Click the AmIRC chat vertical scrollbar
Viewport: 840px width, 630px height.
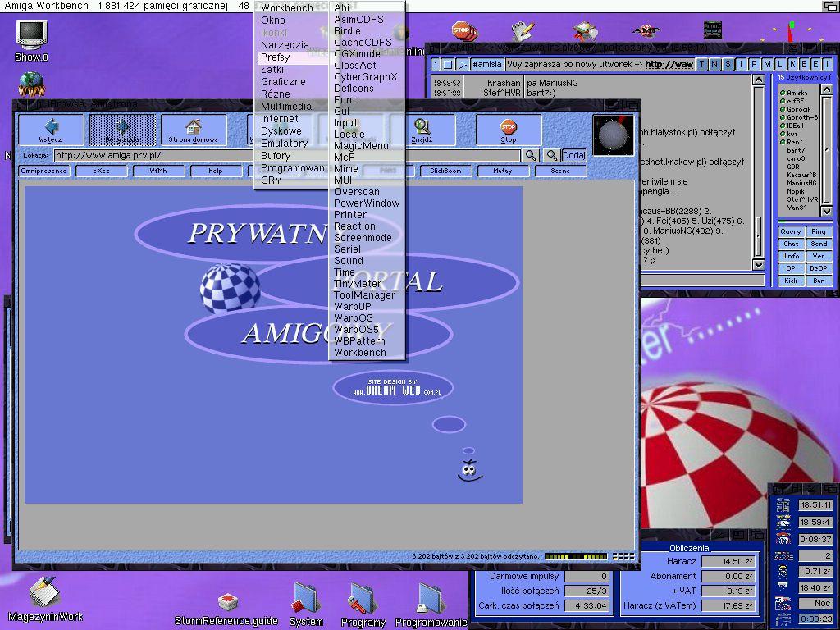(759, 172)
